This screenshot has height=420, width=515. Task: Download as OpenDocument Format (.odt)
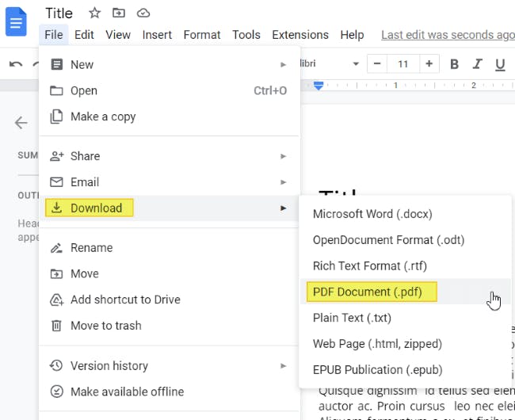click(406, 240)
